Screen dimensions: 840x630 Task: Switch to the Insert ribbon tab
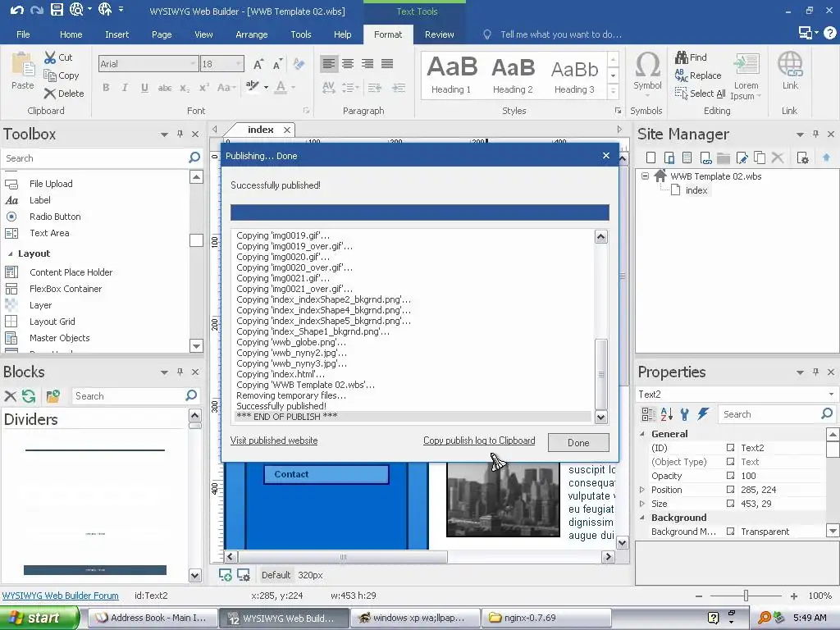[x=116, y=34]
